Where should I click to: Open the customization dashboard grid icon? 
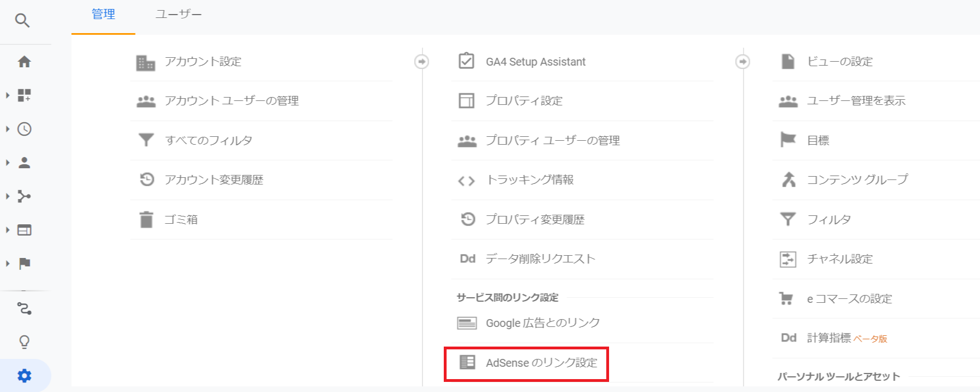click(24, 95)
